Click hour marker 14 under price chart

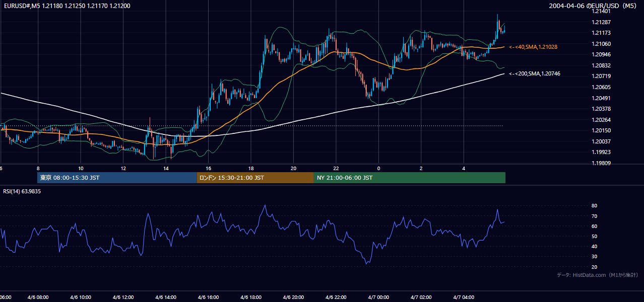pos(166,168)
